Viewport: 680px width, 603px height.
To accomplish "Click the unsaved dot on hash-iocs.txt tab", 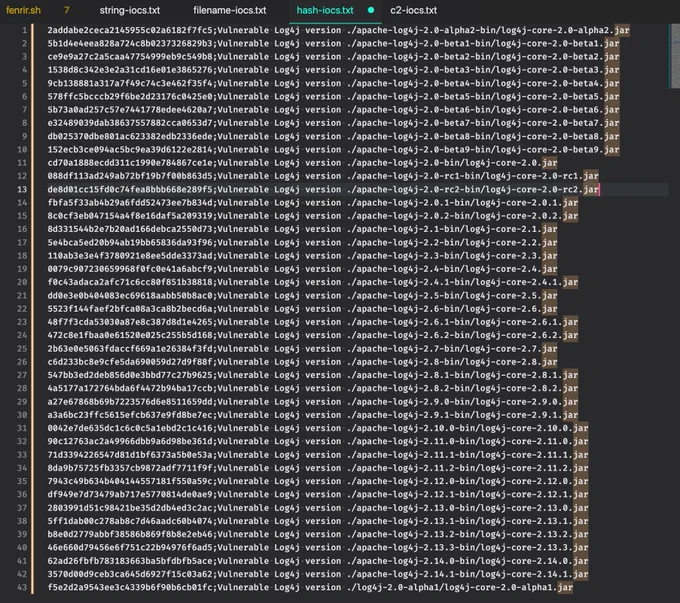I will click(x=371, y=10).
